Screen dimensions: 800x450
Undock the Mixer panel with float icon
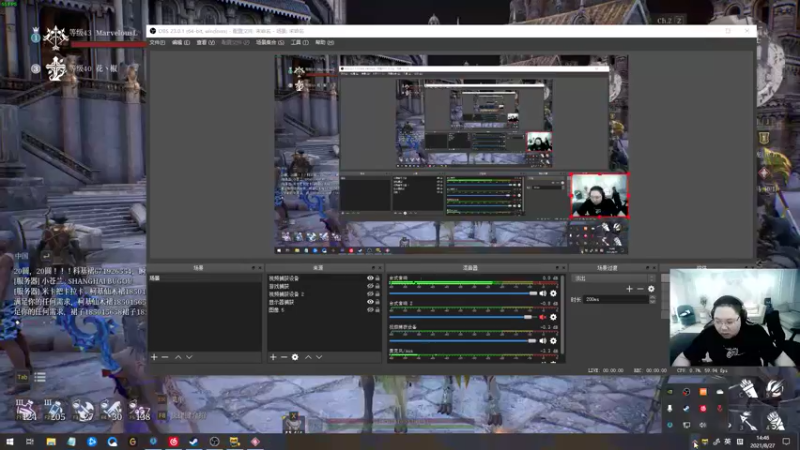(x=557, y=268)
